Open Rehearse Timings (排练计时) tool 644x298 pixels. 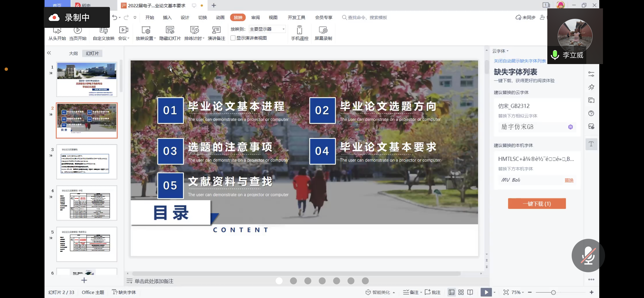194,30
